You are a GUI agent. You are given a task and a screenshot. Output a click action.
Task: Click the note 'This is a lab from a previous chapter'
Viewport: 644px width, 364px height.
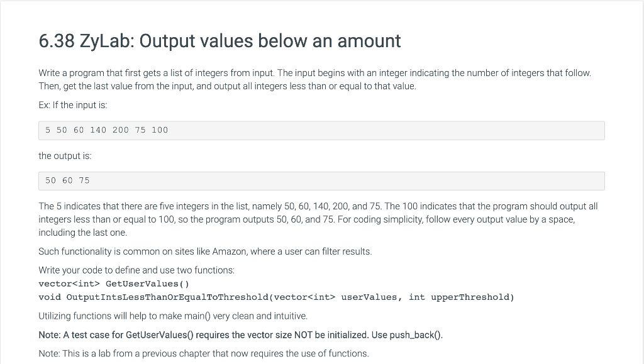204,354
